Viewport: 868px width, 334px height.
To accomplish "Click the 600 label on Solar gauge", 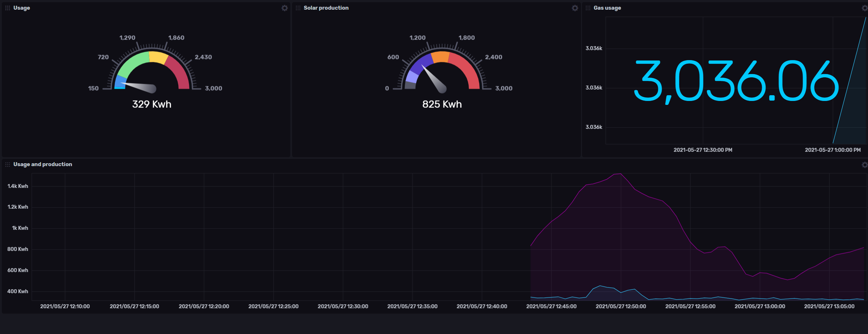I will (x=393, y=57).
